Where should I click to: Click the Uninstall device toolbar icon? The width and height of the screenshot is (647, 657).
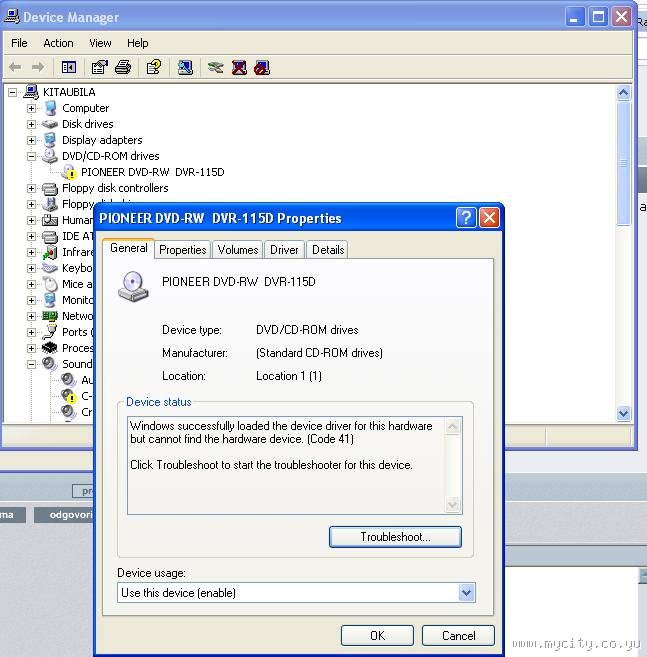point(239,67)
